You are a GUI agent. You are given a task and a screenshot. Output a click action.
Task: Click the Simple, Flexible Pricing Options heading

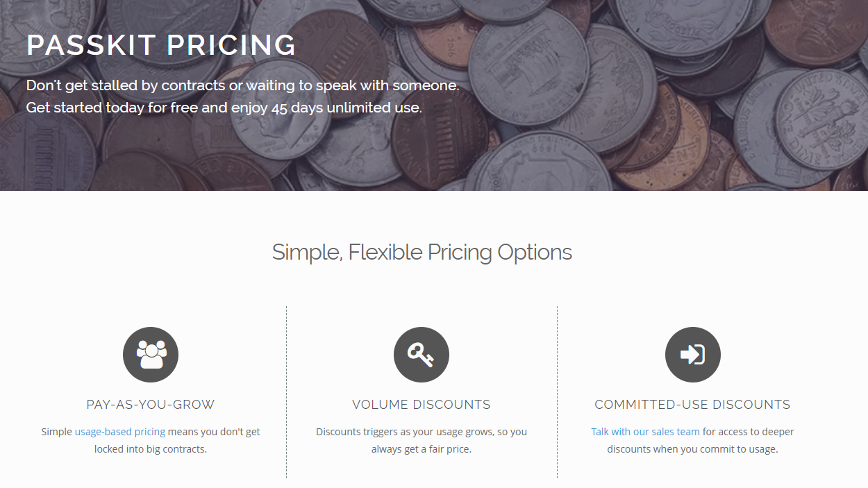(x=422, y=252)
